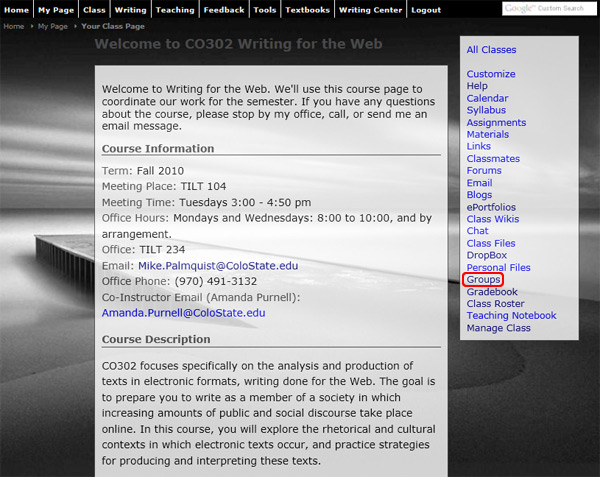Follow the My Page breadcrumb link
This screenshot has height=477, width=600.
(x=53, y=26)
